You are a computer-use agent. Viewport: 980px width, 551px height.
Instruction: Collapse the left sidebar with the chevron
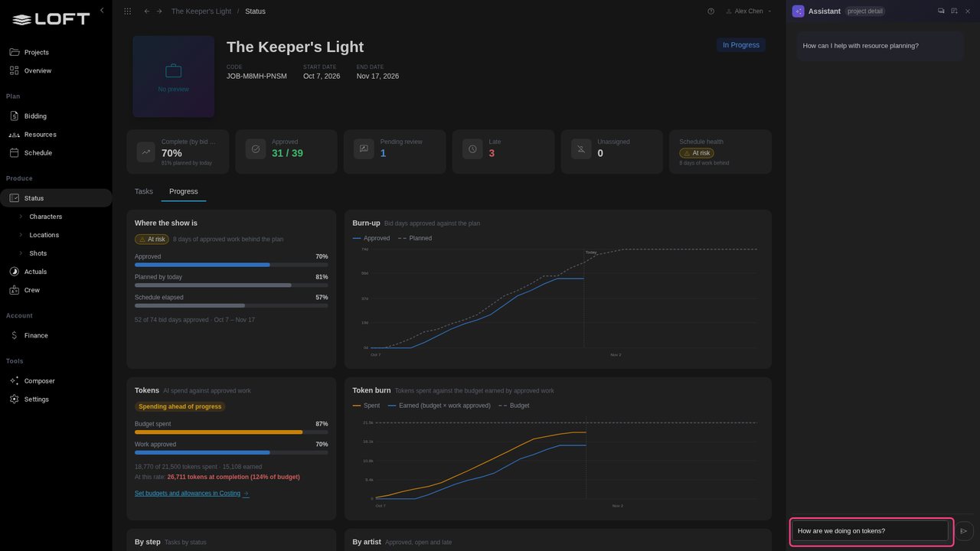tap(102, 11)
